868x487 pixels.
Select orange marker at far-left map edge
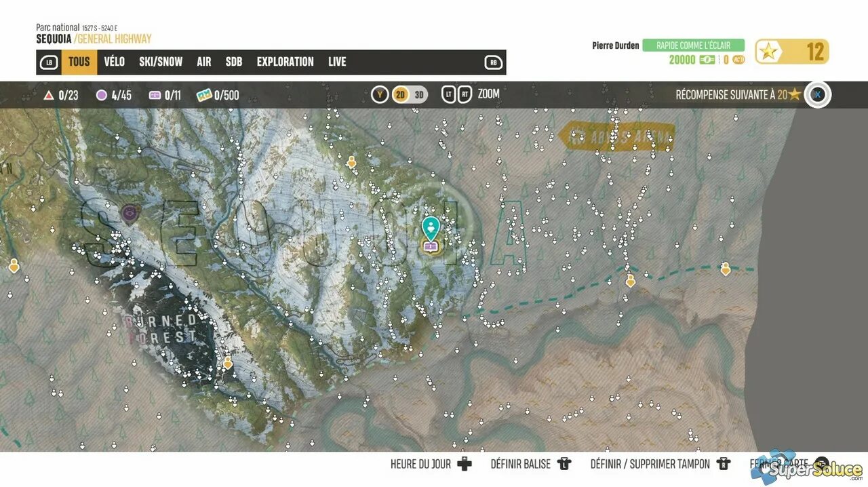click(14, 266)
